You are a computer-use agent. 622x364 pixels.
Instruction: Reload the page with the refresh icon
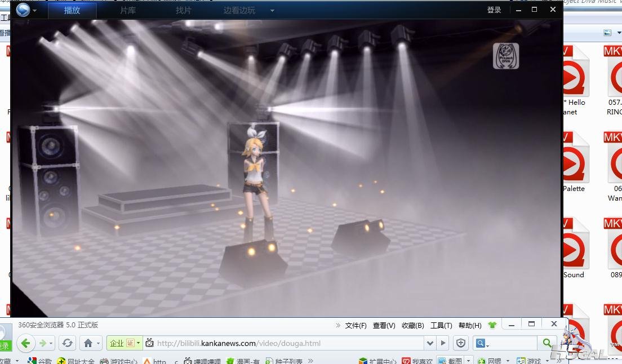pyautogui.click(x=68, y=343)
